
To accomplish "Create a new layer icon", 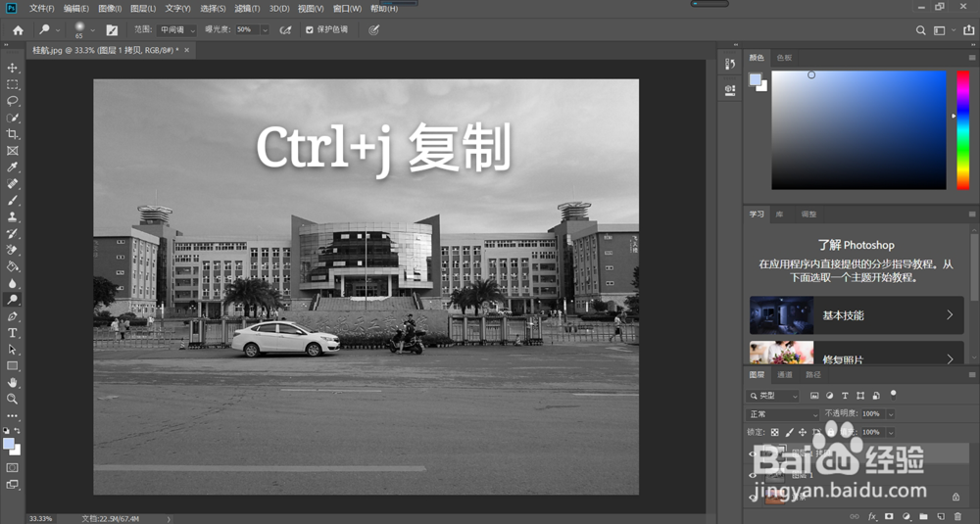I will tap(941, 516).
